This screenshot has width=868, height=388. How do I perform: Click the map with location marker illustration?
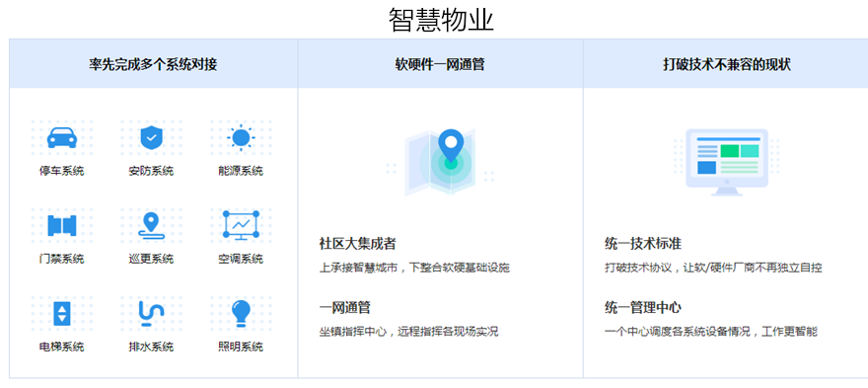pos(441,162)
